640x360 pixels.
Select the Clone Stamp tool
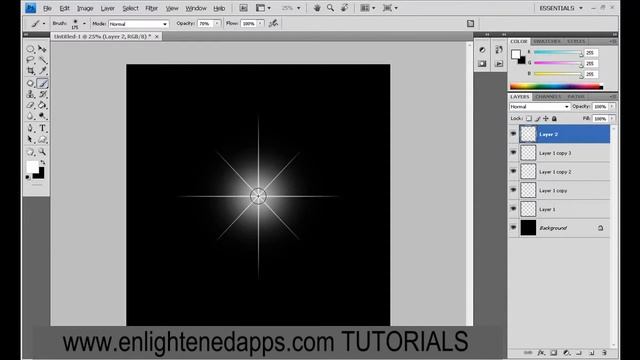tap(30, 94)
